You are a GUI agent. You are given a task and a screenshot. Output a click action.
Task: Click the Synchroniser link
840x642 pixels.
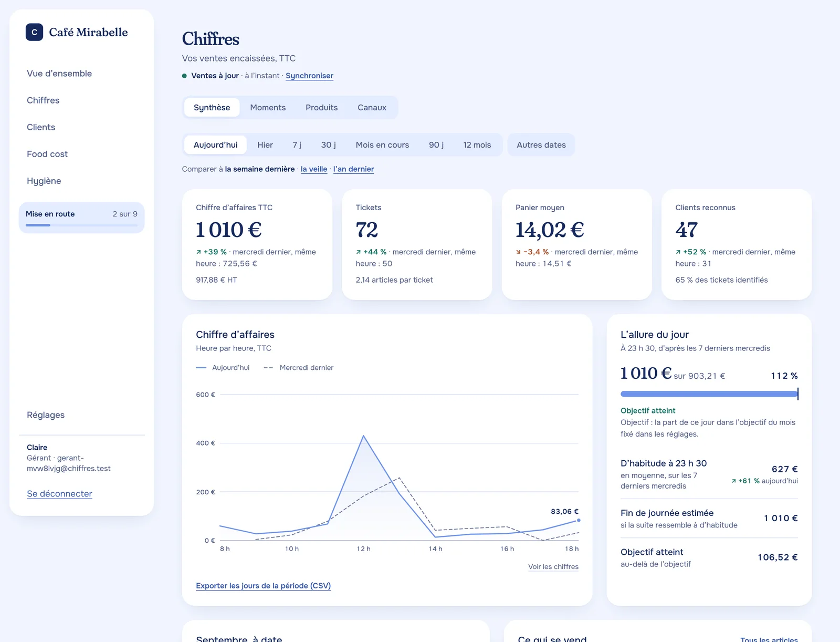pyautogui.click(x=309, y=76)
